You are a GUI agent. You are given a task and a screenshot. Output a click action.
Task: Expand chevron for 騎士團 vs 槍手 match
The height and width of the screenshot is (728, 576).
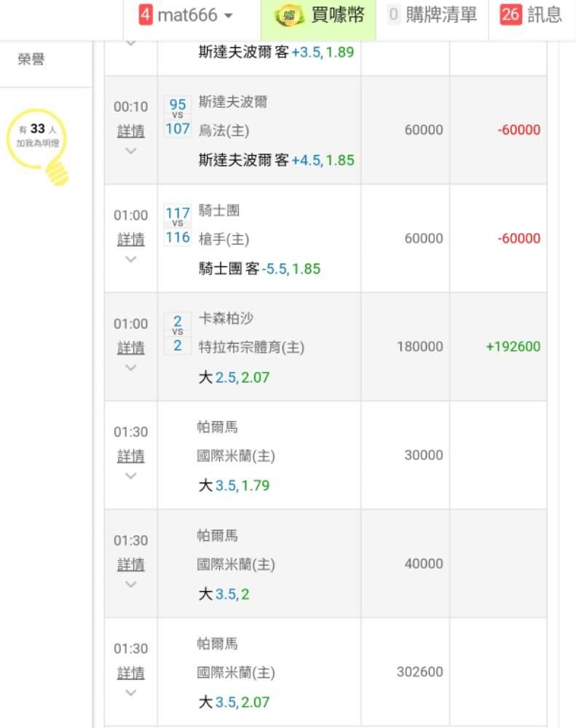pyautogui.click(x=131, y=260)
